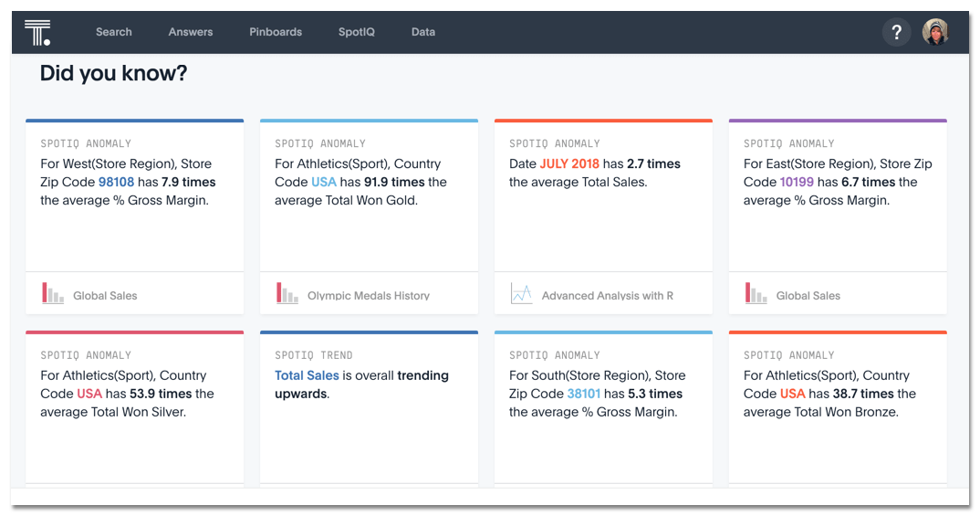The width and height of the screenshot is (980, 516).
Task: Click bar chart icon beside Olympic Medals History
Action: 287,294
